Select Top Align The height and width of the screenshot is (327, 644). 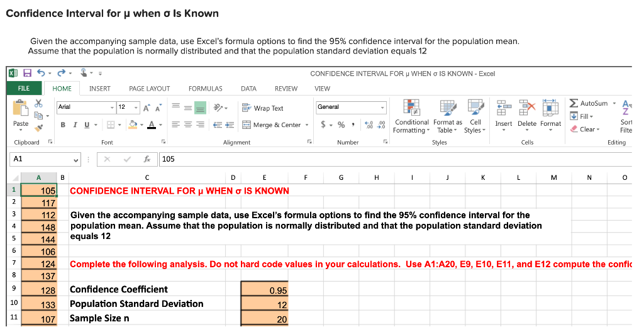(x=176, y=106)
